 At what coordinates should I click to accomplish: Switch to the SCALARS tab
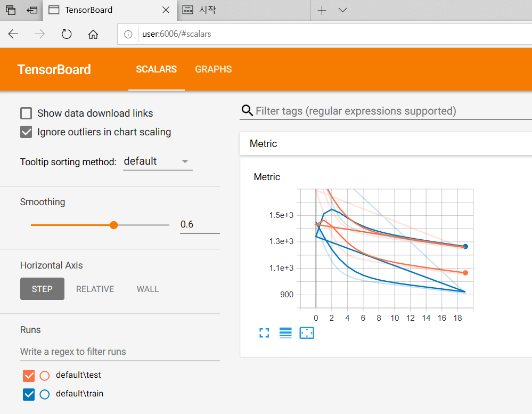pos(157,69)
